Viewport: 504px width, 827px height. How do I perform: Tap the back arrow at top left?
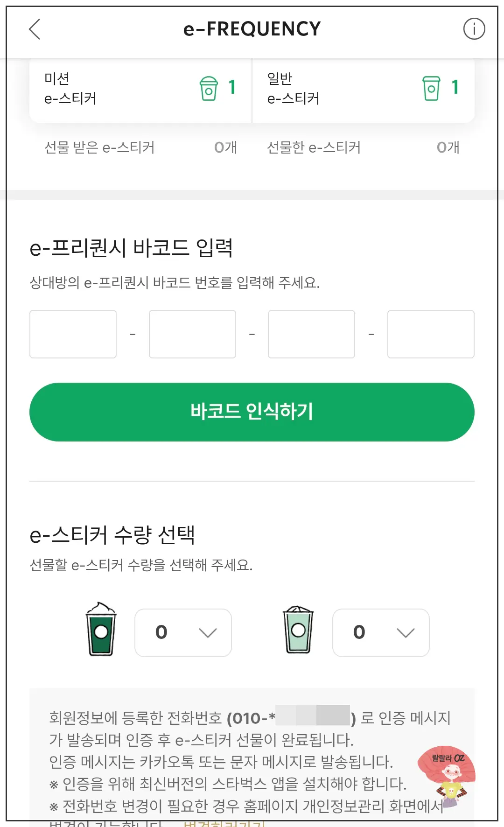click(x=33, y=29)
